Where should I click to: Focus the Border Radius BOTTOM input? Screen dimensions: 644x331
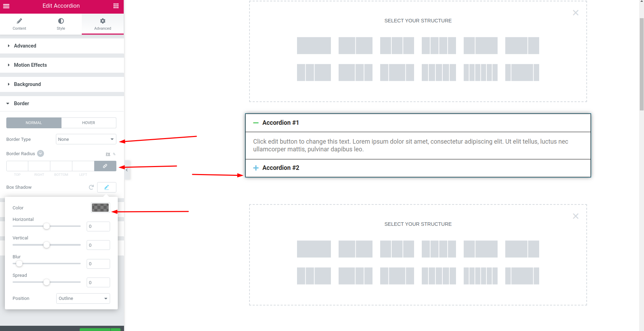point(61,166)
